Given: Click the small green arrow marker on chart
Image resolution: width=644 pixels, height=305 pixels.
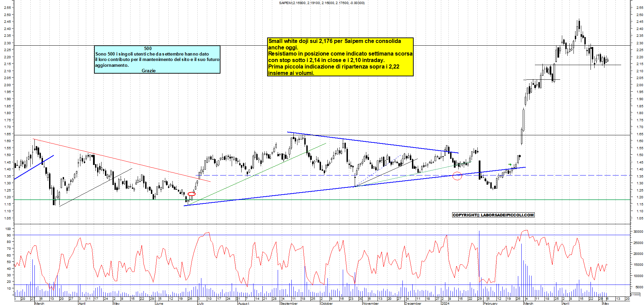Looking at the screenshot, I should click(510, 165).
